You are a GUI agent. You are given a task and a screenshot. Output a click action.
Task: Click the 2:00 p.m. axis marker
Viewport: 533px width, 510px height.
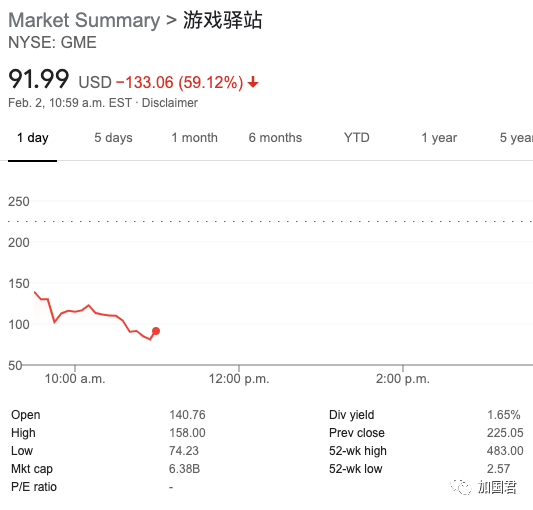point(402,378)
